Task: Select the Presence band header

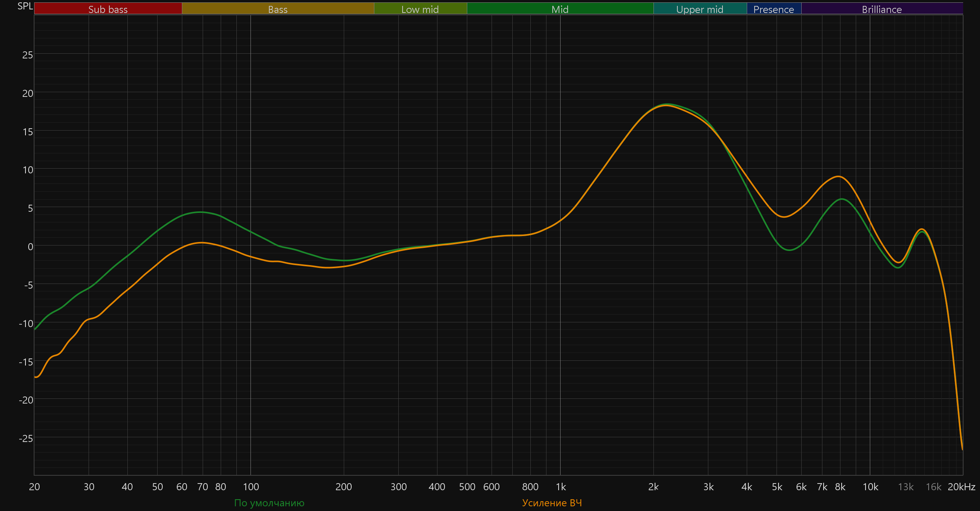Action: point(773,9)
